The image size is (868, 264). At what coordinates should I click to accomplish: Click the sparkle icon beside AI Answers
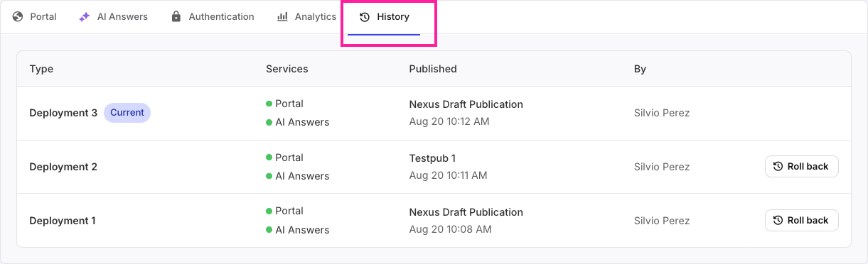point(85,16)
